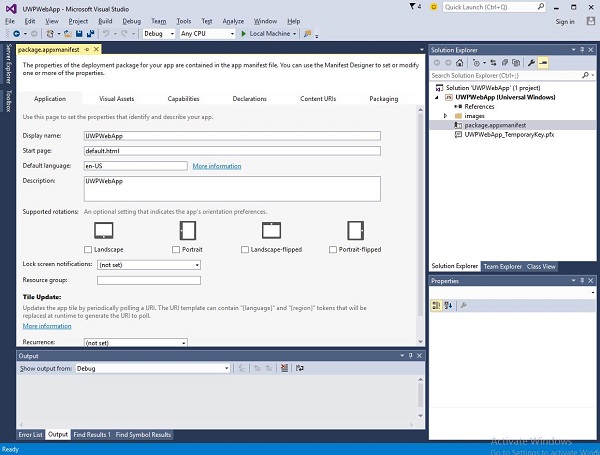
Task: Select package.appxmanifest in Solution Explorer
Action: (x=497, y=126)
